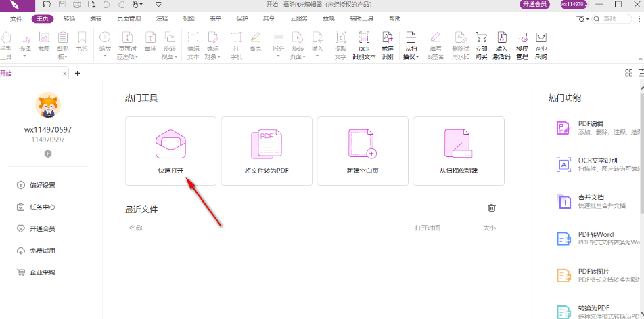Open the 快速打开 quick open tile

point(170,150)
